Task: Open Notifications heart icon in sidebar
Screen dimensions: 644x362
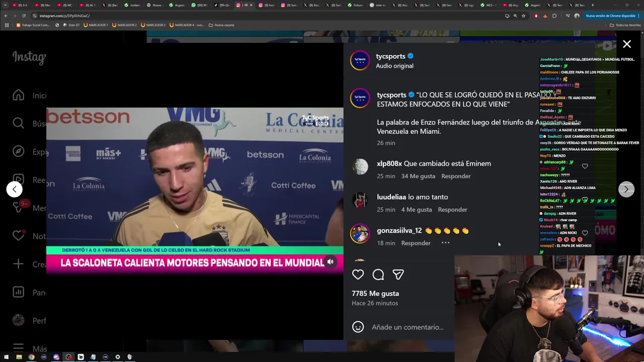Action: pos(18,236)
